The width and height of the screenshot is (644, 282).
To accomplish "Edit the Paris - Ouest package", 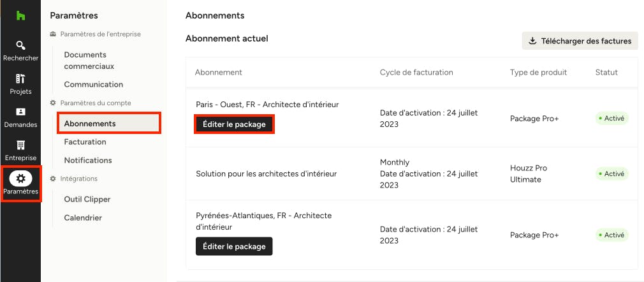I will coord(234,124).
